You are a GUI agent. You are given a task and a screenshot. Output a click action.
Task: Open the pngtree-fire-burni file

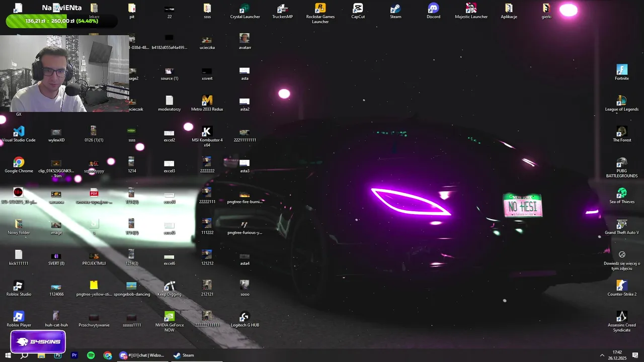click(x=245, y=196)
